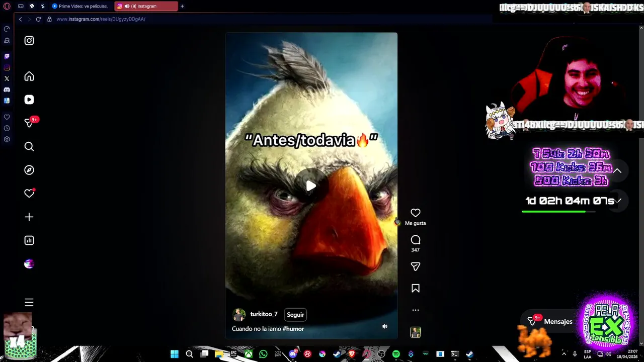This screenshot has width=644, height=362.
Task: Go to previous reel with up chevron
Action: click(617, 171)
